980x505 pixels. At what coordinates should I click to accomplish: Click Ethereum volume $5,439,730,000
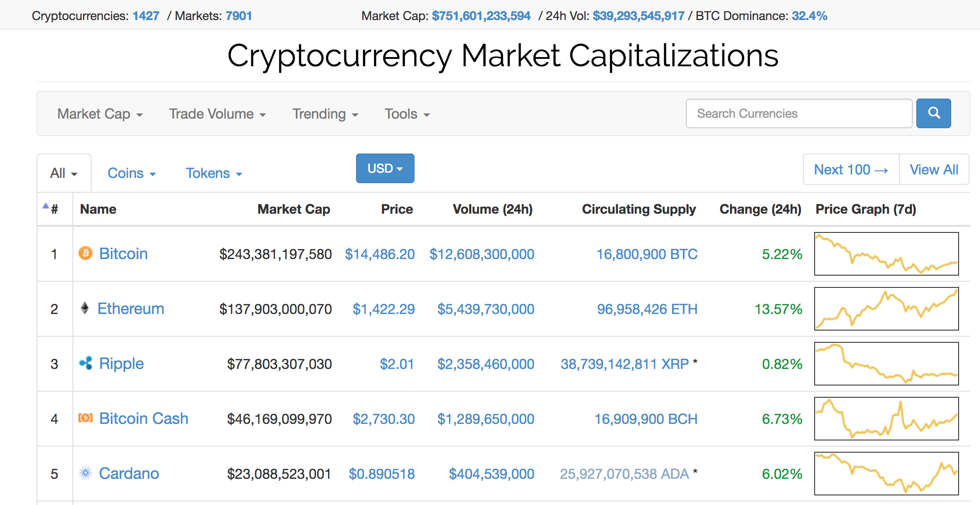486,309
